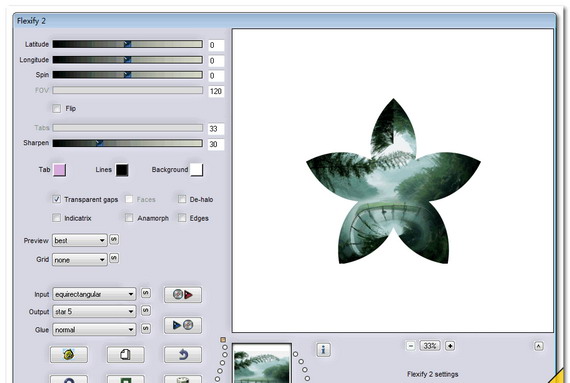Click the Latitude value field
570x383 pixels.
click(x=216, y=45)
